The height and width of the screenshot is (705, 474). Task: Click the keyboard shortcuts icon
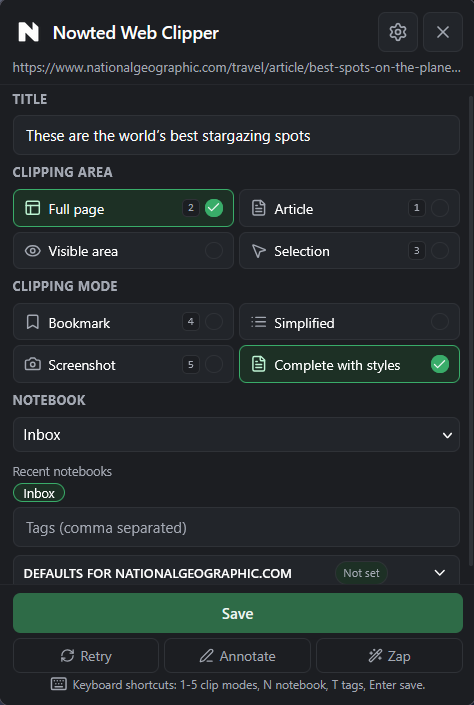coord(58,684)
